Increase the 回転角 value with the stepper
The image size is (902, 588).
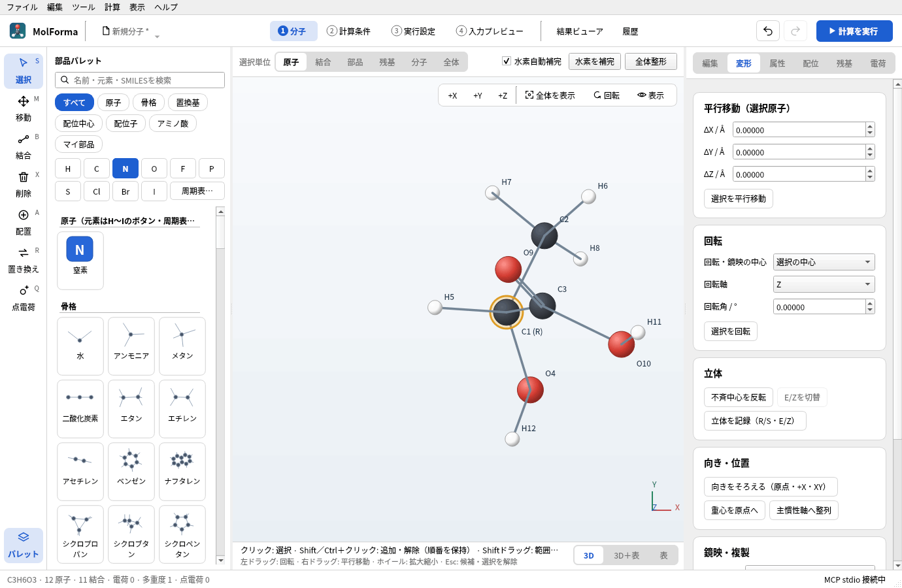click(870, 303)
